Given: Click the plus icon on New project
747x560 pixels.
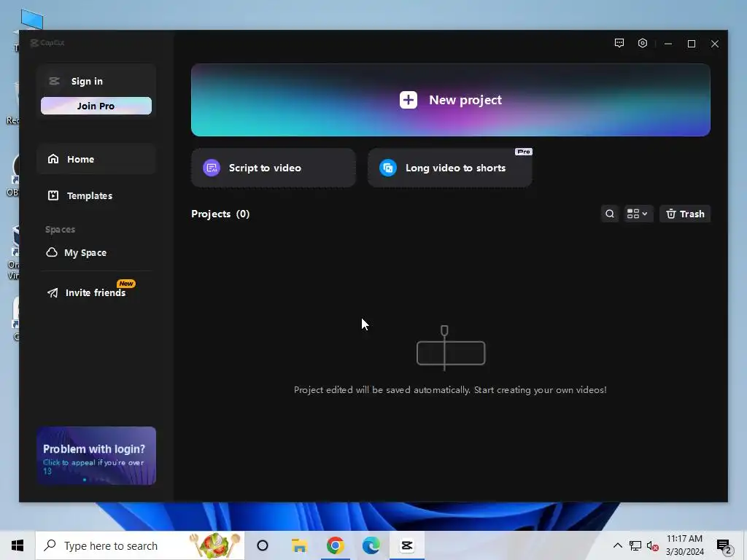Looking at the screenshot, I should coord(409,100).
